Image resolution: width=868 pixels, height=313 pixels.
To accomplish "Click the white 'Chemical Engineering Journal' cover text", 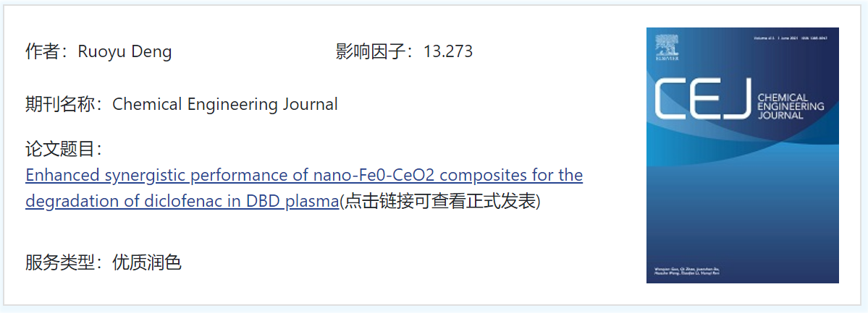I will pyautogui.click(x=791, y=107).
